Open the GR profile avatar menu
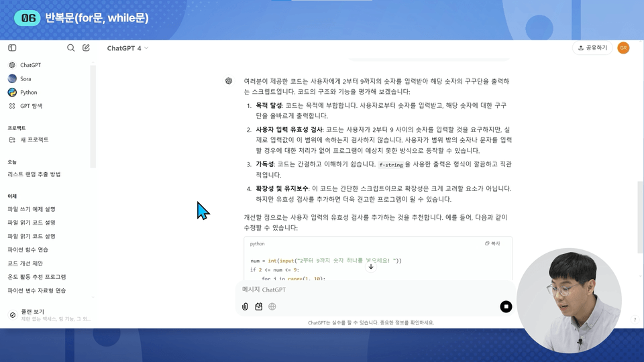 (x=623, y=48)
